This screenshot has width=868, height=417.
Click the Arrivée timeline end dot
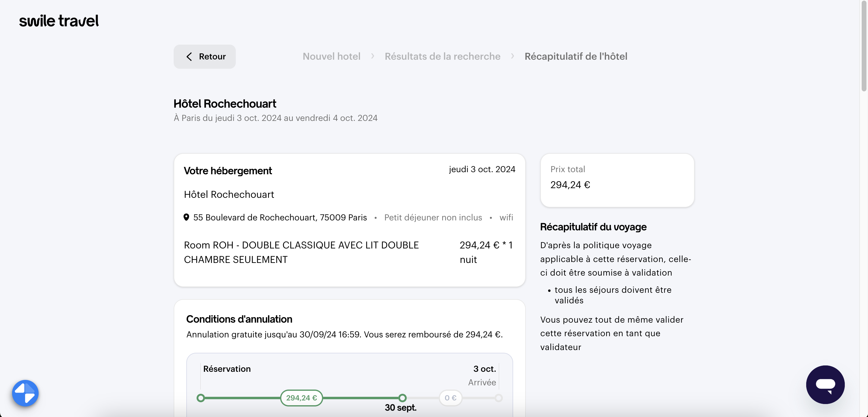(498, 398)
